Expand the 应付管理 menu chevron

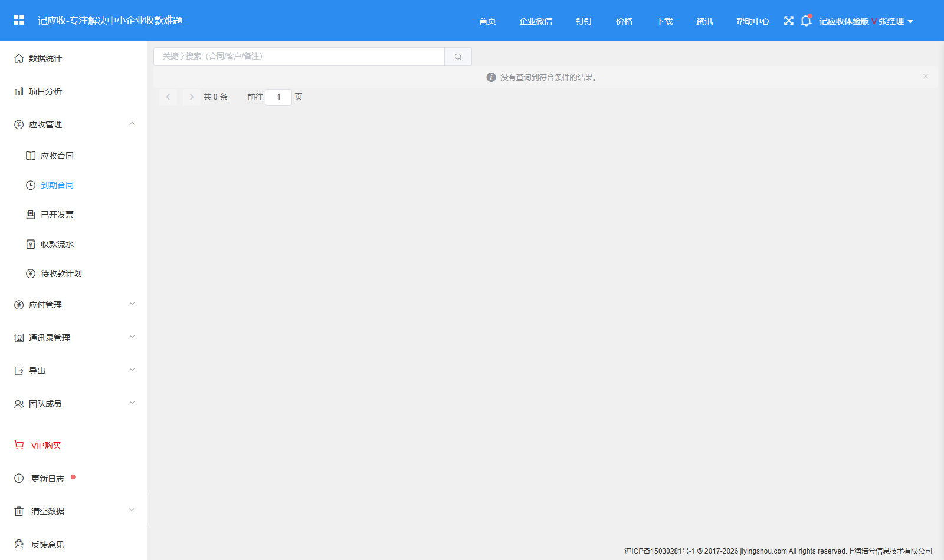click(x=132, y=304)
